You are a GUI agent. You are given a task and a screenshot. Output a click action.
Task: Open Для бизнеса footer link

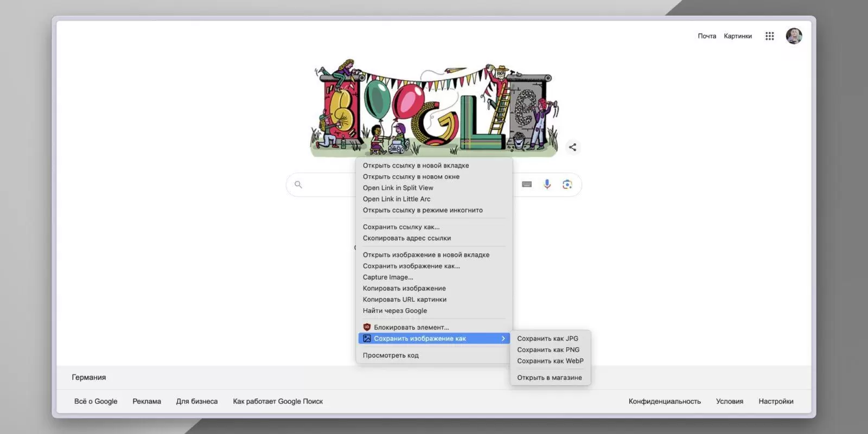tap(197, 401)
